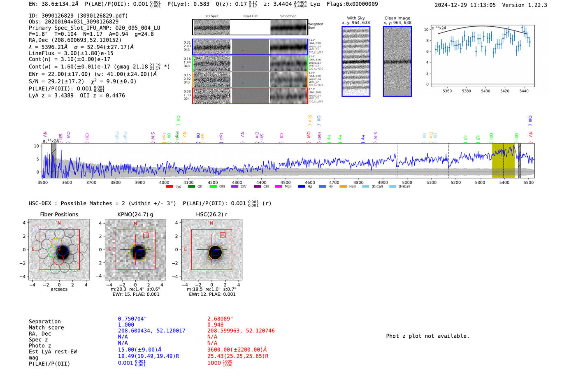Click the emission line zoom plot near 5400

pyautogui.click(x=482, y=56)
